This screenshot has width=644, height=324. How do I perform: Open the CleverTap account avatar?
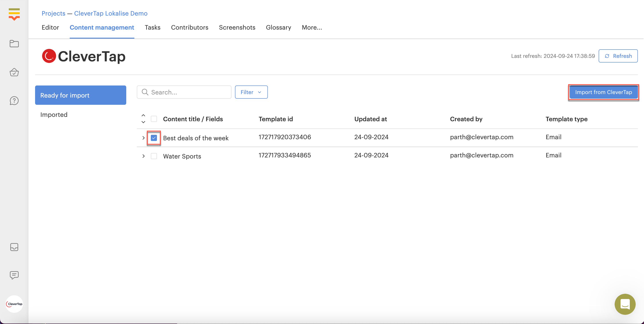[x=14, y=304]
